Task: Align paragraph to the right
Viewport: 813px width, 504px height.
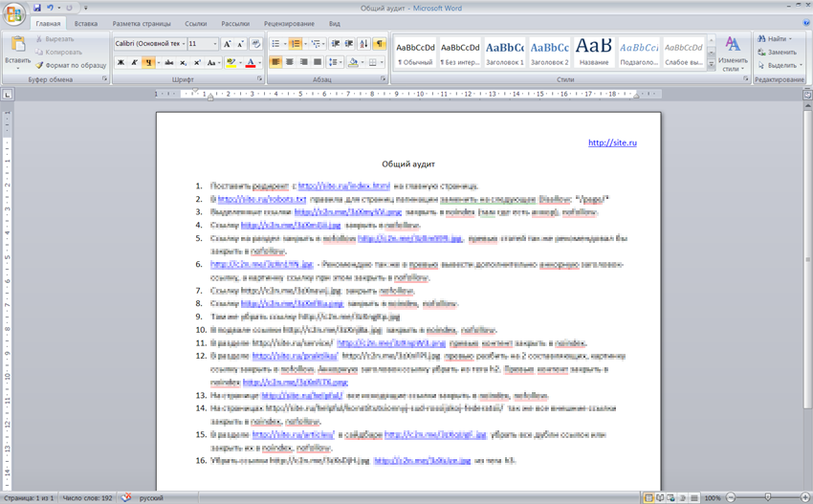Action: point(304,62)
